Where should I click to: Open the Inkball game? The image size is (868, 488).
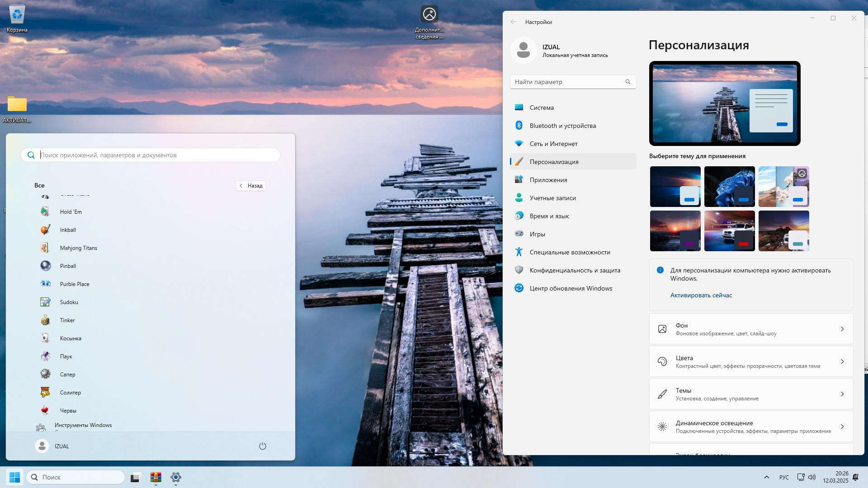(x=68, y=230)
